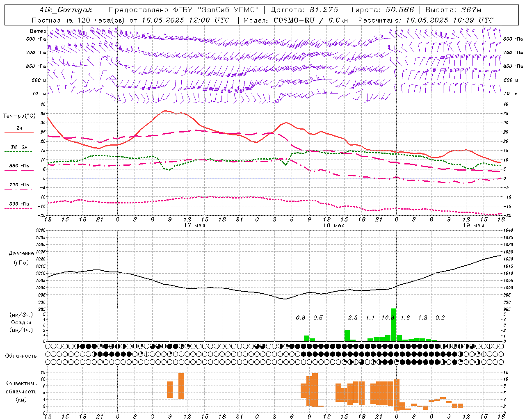525x420 pixels.
Task: Click the Давление pressure panel label
Action: point(21,253)
